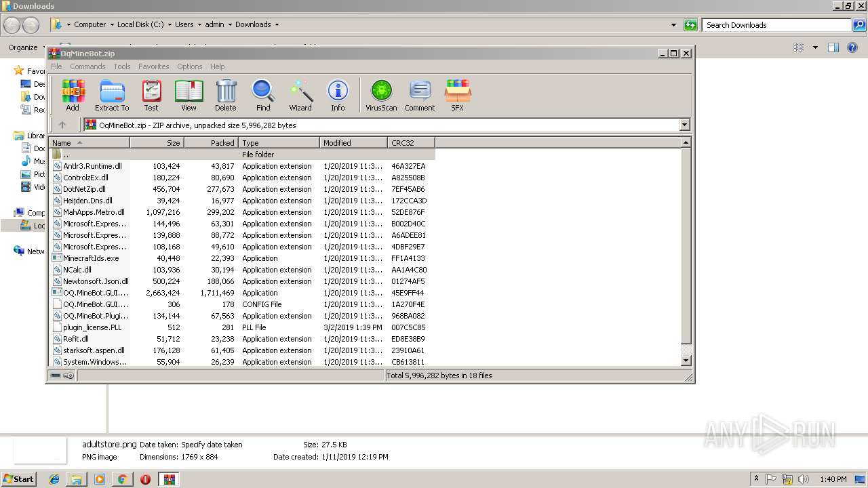Click the search magnifier button in Explorer
This screenshot has width=868, height=488.
(x=859, y=25)
